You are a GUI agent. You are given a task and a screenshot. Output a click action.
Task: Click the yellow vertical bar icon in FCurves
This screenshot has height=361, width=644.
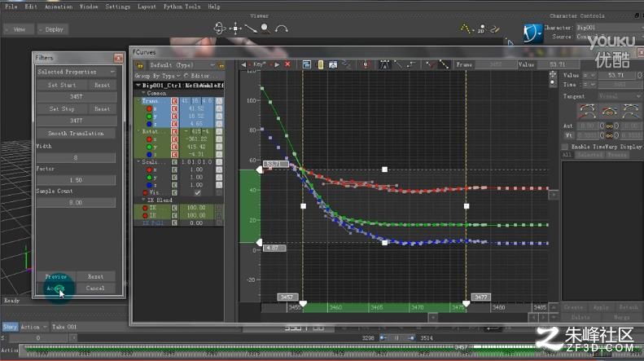coord(320,64)
